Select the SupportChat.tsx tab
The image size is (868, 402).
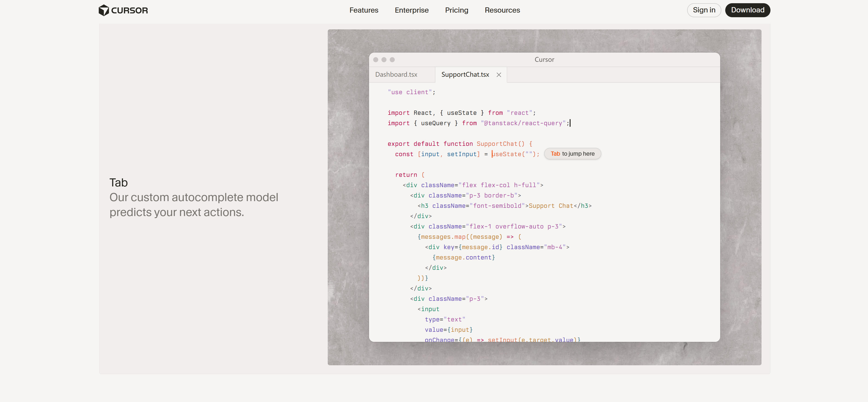[465, 74]
